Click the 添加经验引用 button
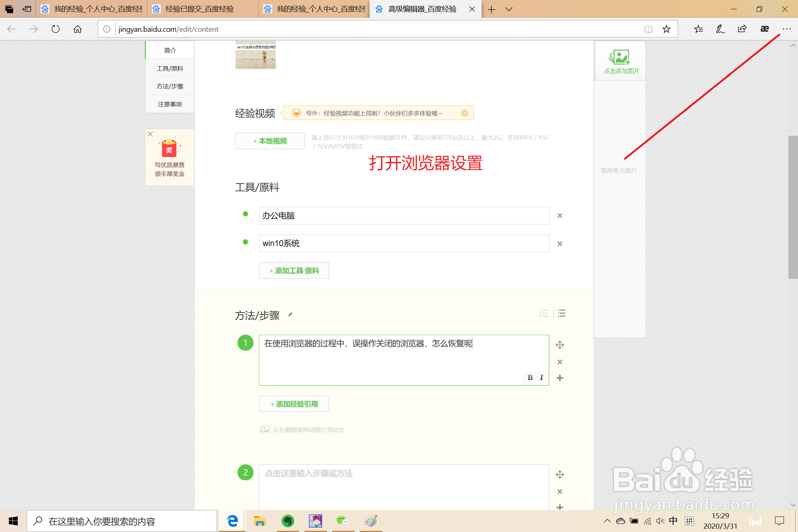This screenshot has height=532, width=798. click(294, 404)
